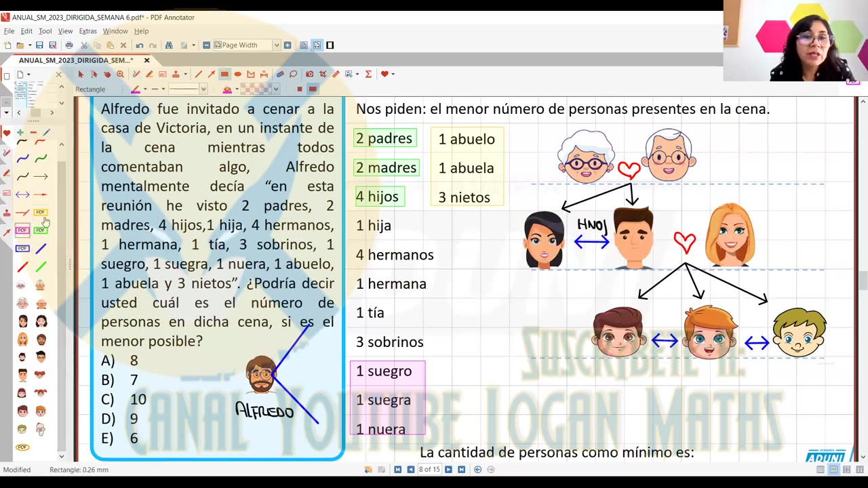Expand the insert image dropdown arrow
868x488 pixels.
[357, 74]
